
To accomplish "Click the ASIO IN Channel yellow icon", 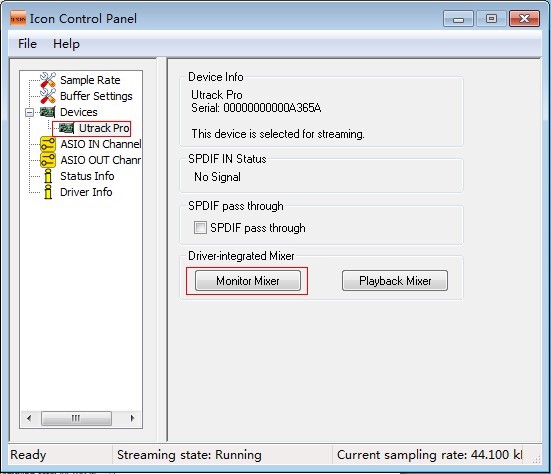I will pos(48,144).
